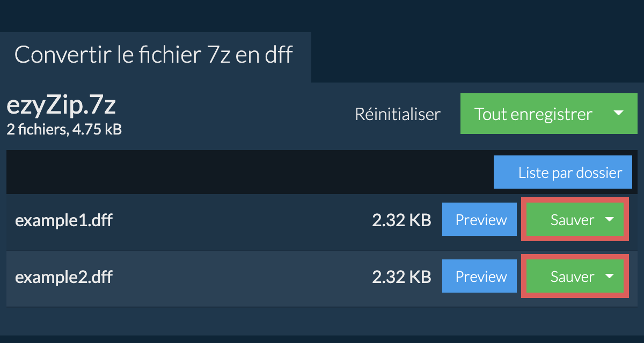Preview the example2.dff file

tap(480, 277)
